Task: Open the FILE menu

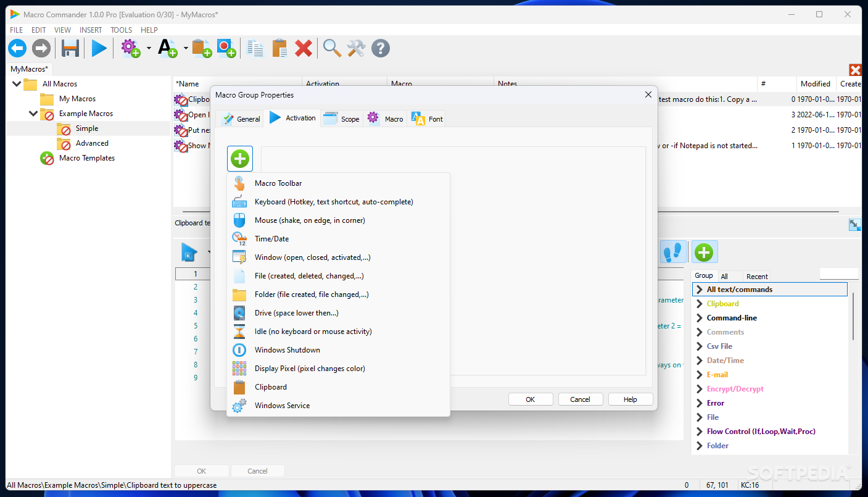Action: (16, 30)
